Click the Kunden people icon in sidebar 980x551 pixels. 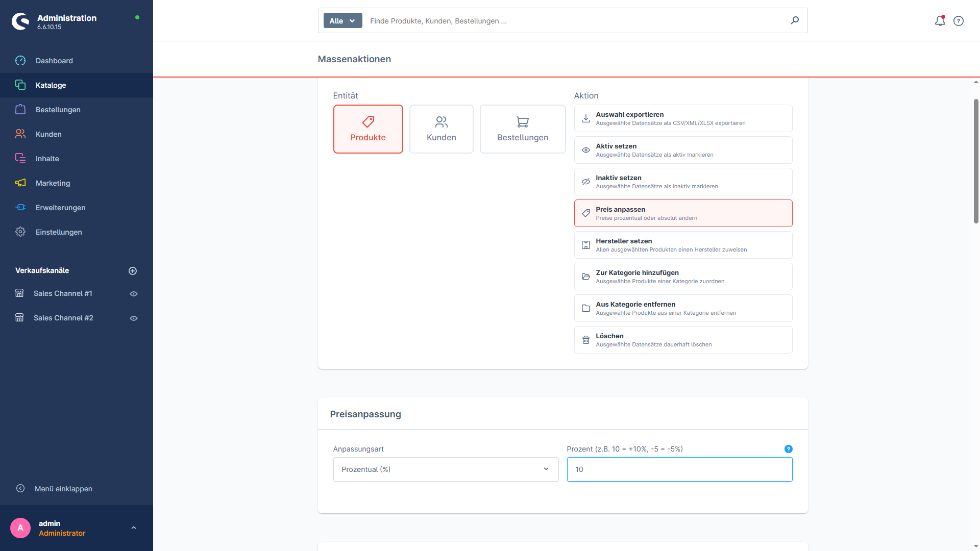click(20, 134)
